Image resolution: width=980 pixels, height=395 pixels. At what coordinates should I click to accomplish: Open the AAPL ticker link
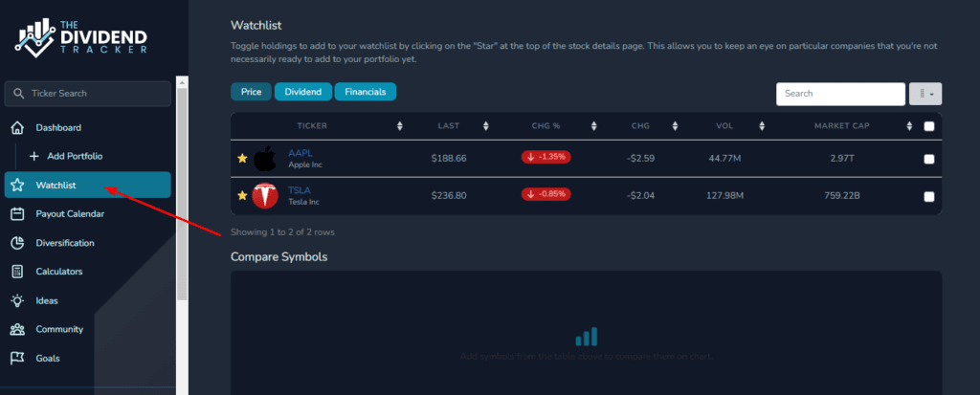[300, 152]
